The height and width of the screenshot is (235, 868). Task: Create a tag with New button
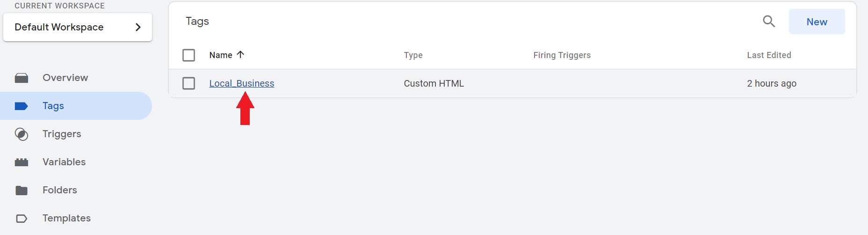tap(817, 22)
